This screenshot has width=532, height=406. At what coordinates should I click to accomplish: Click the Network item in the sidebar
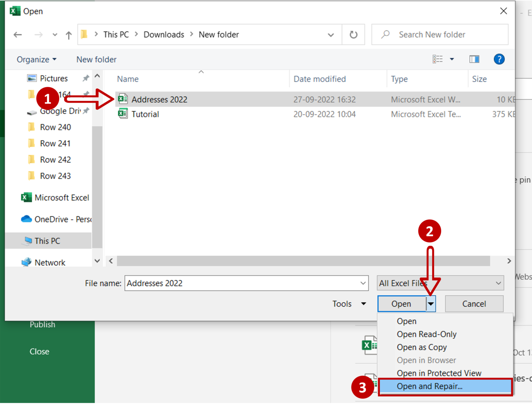50,262
